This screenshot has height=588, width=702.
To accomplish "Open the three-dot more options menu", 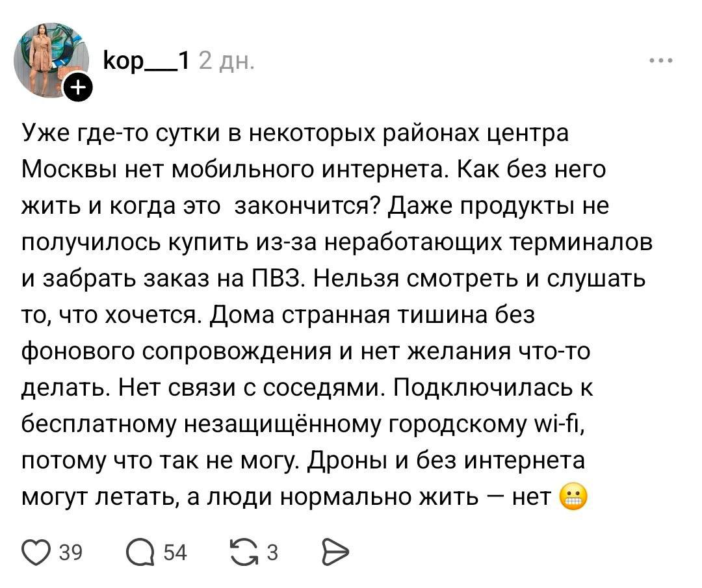I will pyautogui.click(x=661, y=61).
